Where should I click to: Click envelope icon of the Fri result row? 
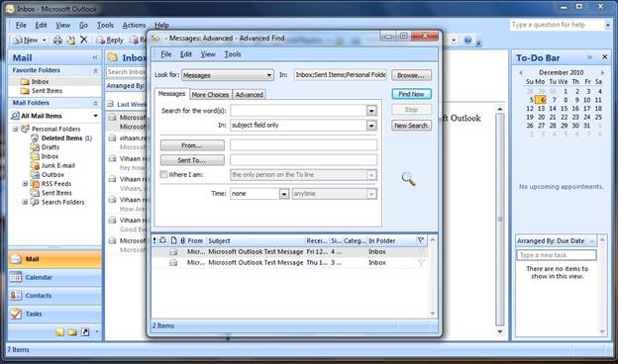point(173,252)
